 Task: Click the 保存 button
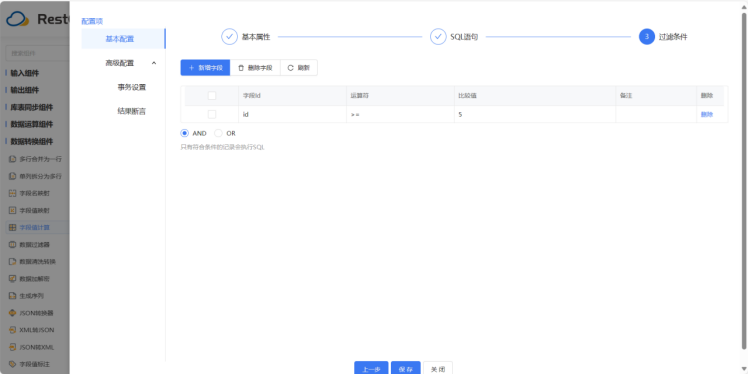(x=405, y=368)
